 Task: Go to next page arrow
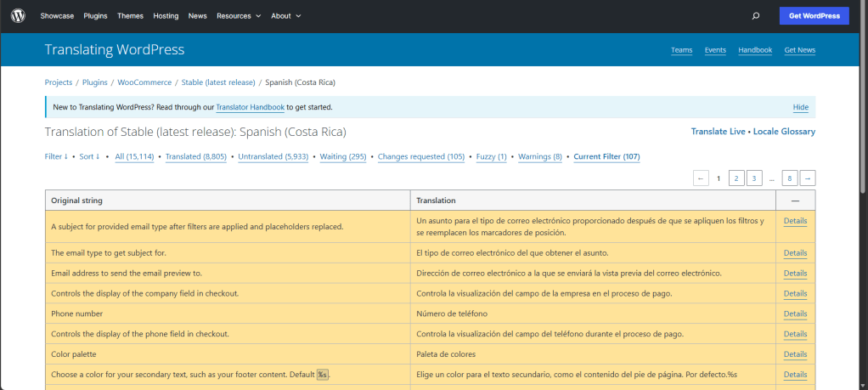click(808, 178)
